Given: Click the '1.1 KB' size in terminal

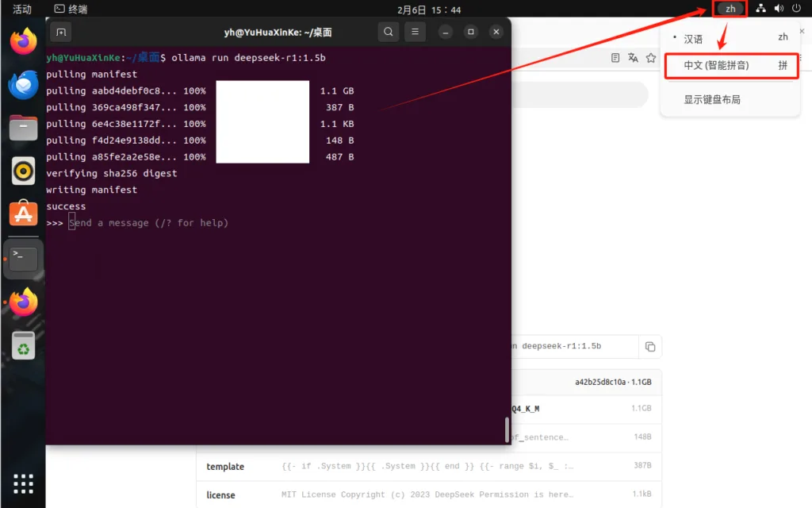Looking at the screenshot, I should tap(337, 124).
